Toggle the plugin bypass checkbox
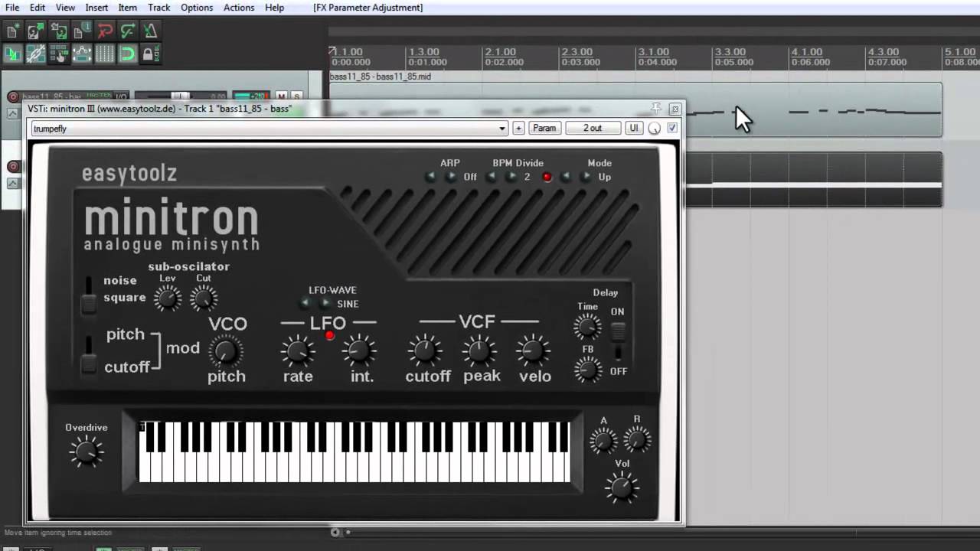Image resolution: width=980 pixels, height=551 pixels. point(672,128)
